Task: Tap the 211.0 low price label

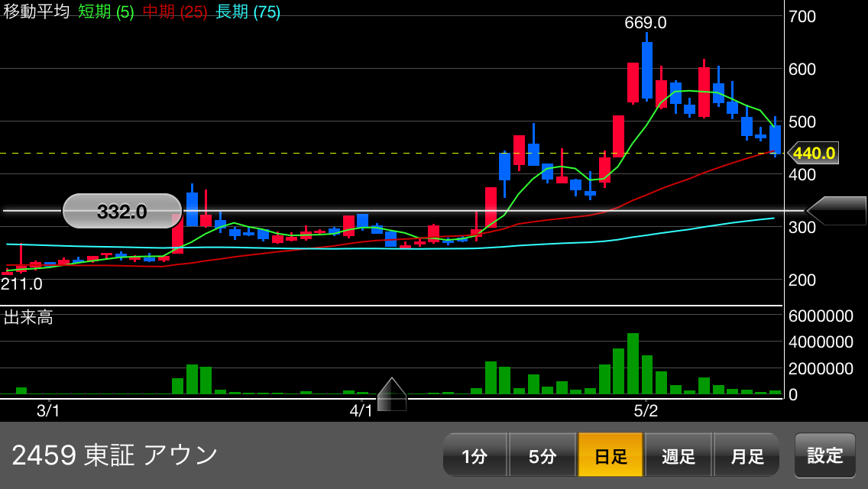Action: coord(21,284)
